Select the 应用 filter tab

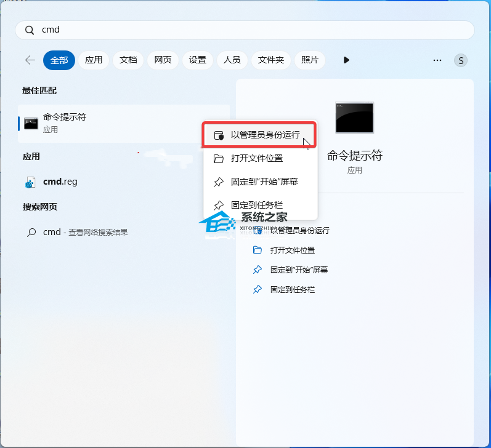(94, 60)
